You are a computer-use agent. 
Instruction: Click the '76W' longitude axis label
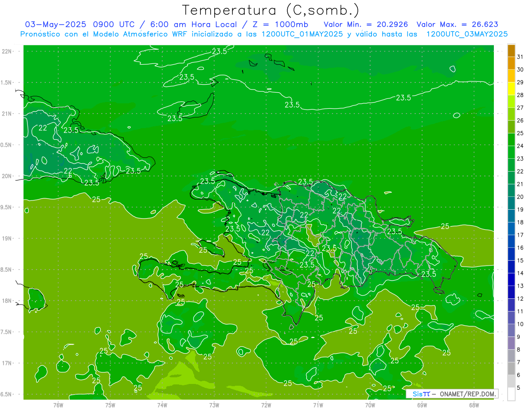pos(58,405)
